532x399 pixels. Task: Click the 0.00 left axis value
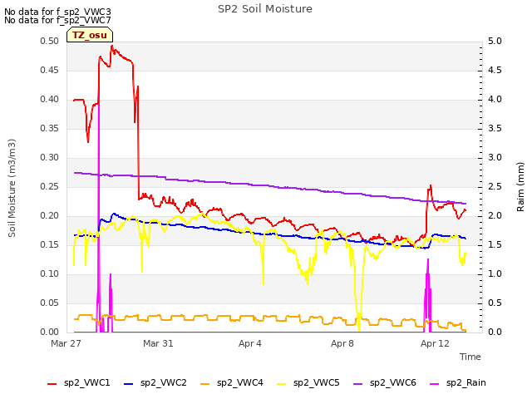click(x=50, y=332)
